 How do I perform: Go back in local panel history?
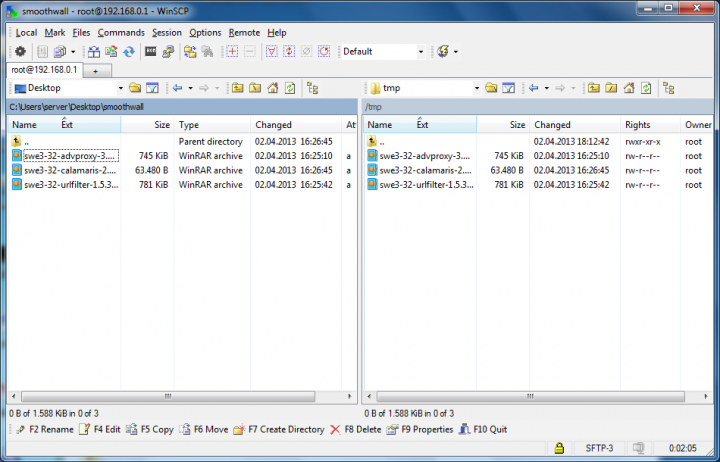177,88
